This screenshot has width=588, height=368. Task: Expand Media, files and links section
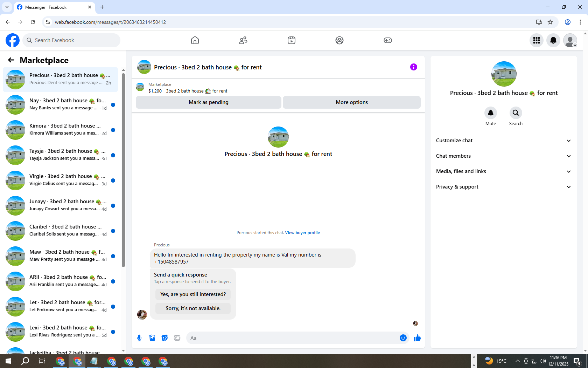504,171
